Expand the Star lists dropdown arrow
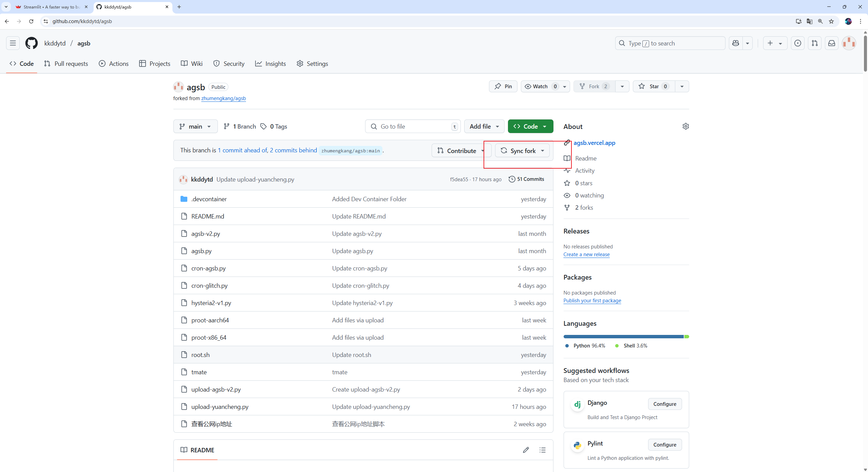The width and height of the screenshot is (868, 472). pos(682,86)
